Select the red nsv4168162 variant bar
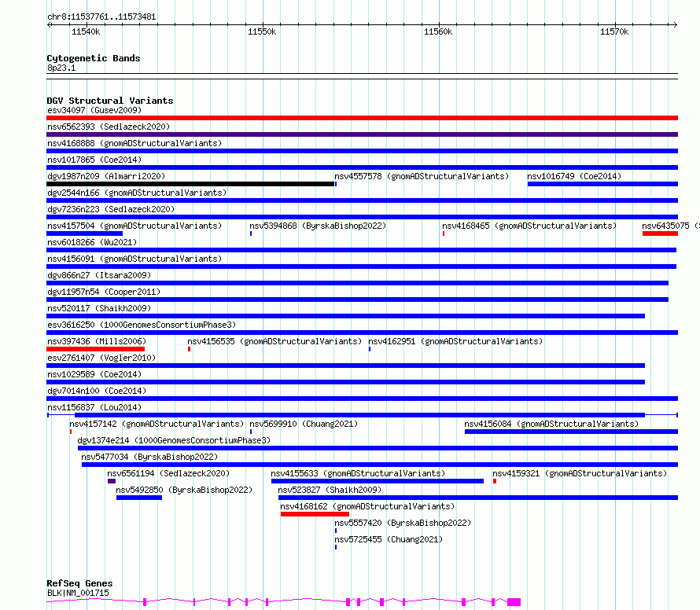The height and width of the screenshot is (610, 700). [x=315, y=514]
